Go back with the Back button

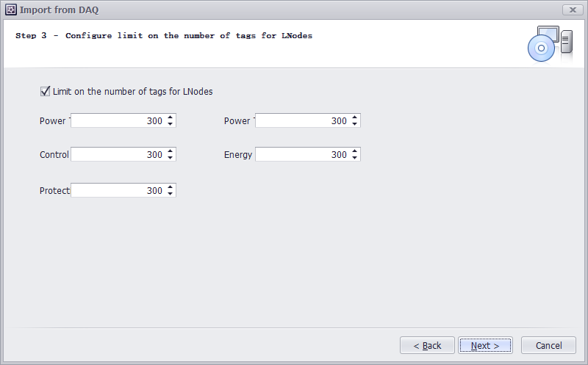click(427, 345)
